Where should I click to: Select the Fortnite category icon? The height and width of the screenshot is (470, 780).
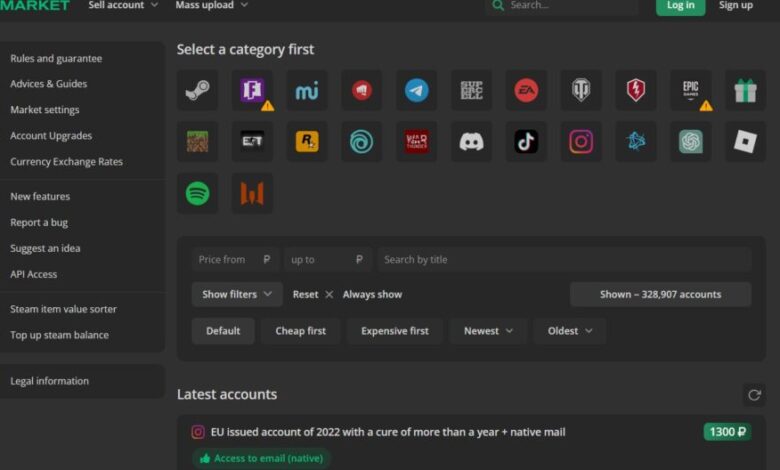point(252,91)
